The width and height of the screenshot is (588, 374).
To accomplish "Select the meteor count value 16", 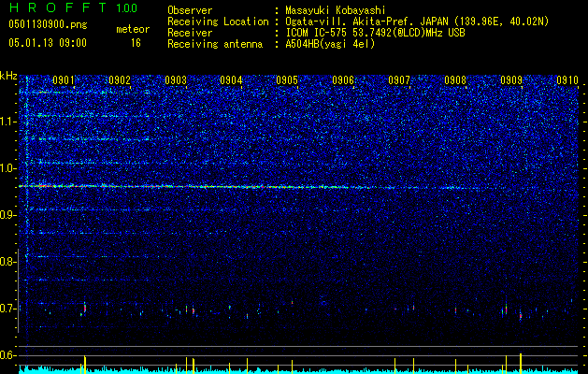I will coord(136,43).
